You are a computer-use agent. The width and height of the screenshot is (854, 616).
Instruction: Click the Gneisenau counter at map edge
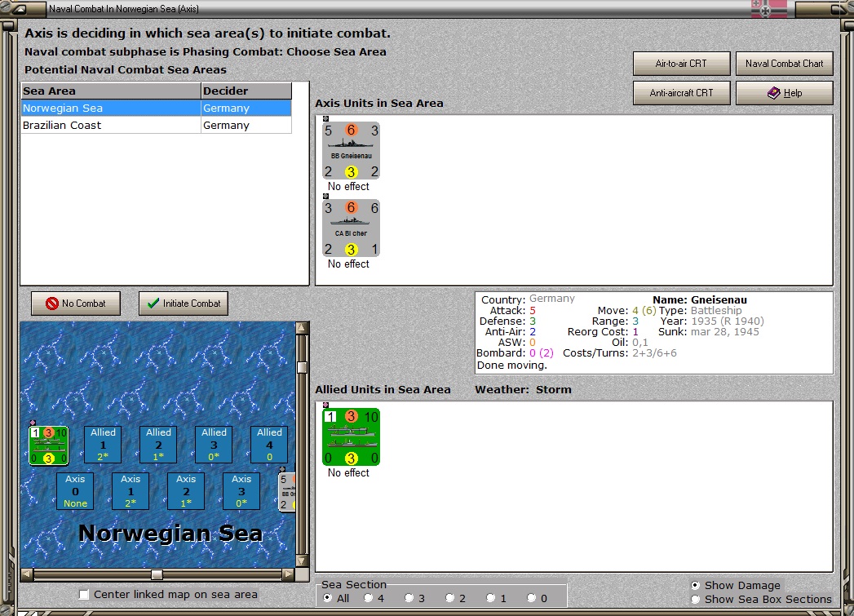tap(287, 492)
